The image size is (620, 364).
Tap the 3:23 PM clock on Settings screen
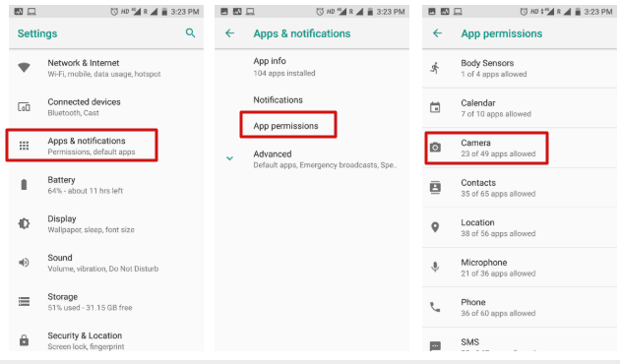185,12
